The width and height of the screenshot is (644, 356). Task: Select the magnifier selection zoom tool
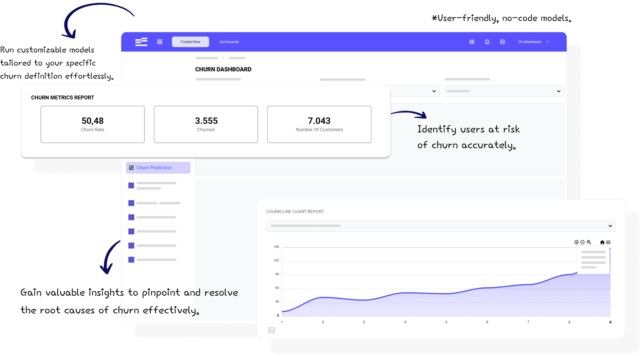point(589,242)
